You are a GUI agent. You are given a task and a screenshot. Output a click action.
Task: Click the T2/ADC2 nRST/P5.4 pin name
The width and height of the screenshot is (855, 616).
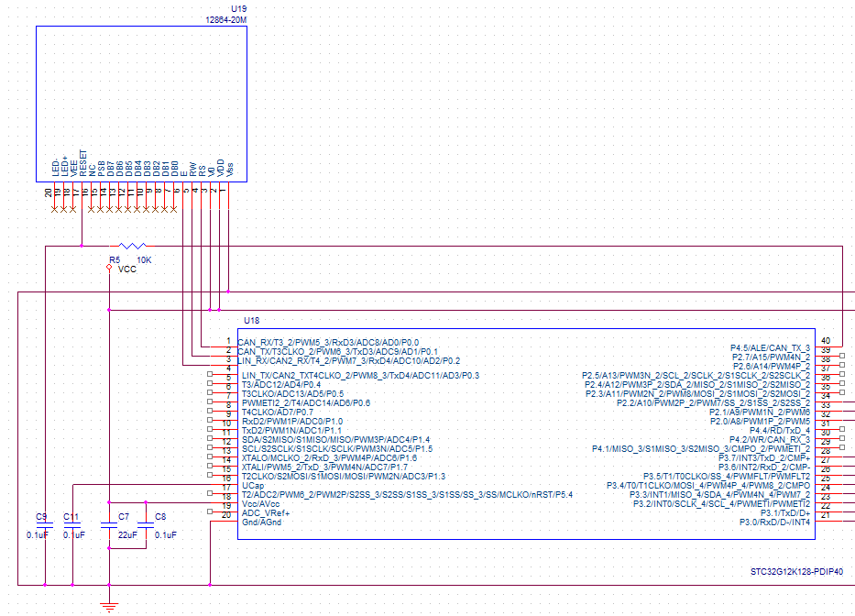pyautogui.click(x=407, y=495)
